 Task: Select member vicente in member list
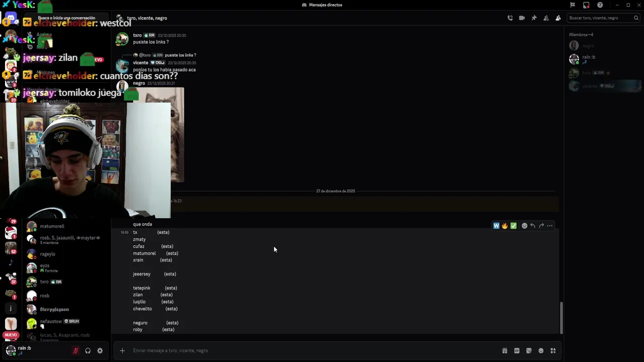coord(604,86)
